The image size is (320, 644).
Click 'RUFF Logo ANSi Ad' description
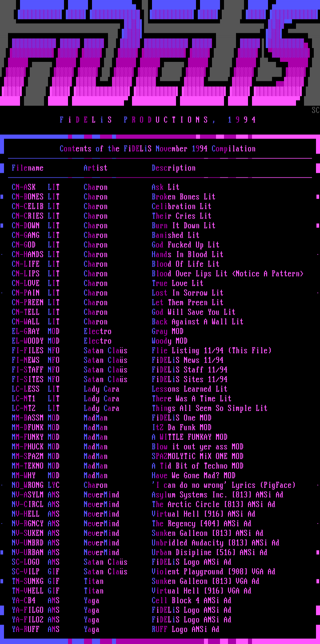tap(185, 629)
